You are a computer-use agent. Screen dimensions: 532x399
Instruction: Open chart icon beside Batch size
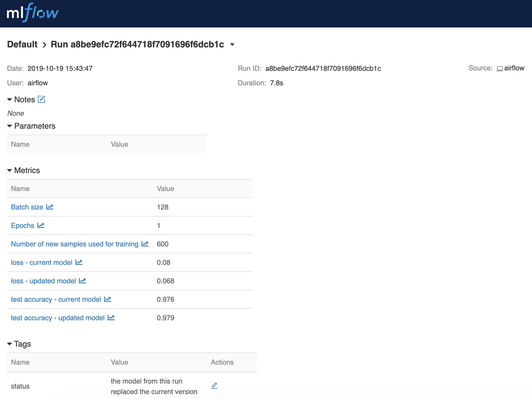pyautogui.click(x=50, y=207)
